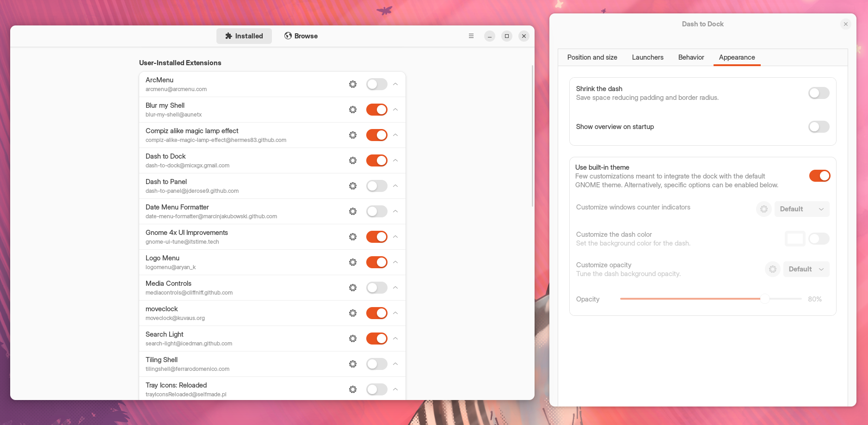Select 'dash-to-dock@micxgx.gmail.com' text

187,166
